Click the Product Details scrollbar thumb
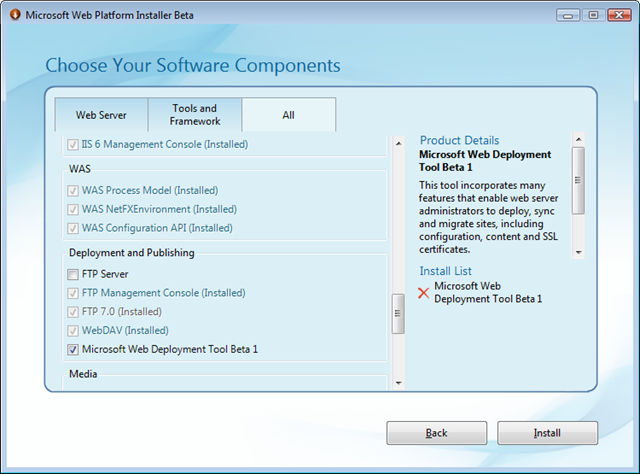Screen dimensions: 640x474 (x=578, y=180)
